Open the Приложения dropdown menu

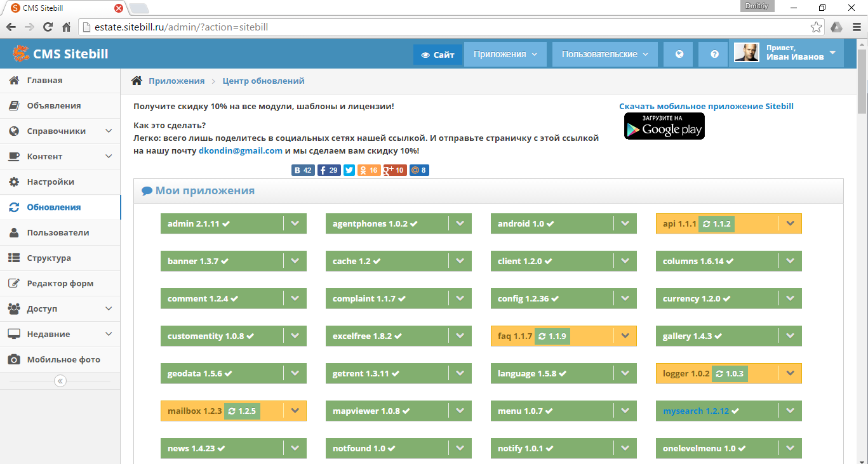click(505, 55)
